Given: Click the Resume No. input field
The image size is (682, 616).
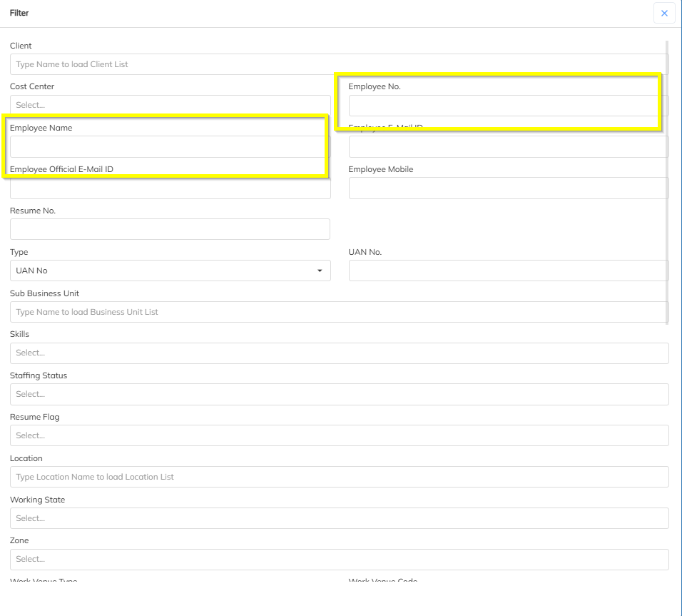Looking at the screenshot, I should 170,229.
